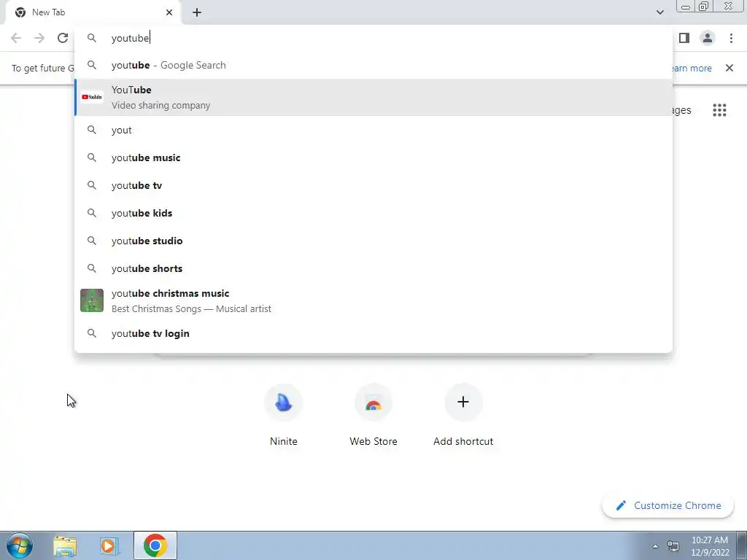
Task: Click the search icon beside 'youtube music'
Action: tap(92, 157)
